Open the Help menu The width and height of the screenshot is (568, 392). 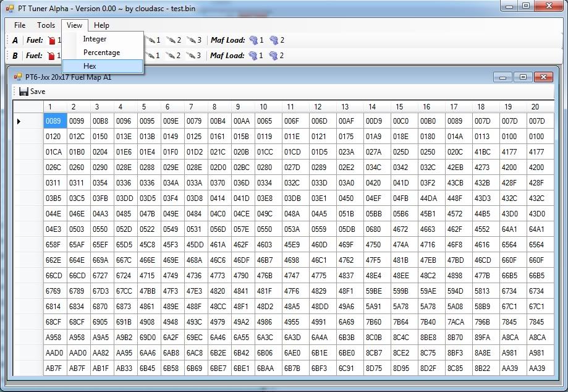[101, 25]
